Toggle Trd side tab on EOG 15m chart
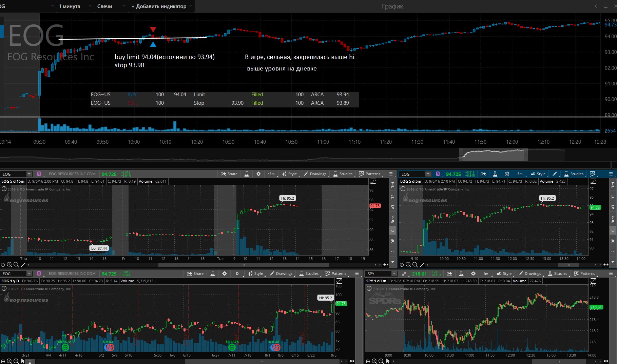617x364 pixels. (393, 185)
